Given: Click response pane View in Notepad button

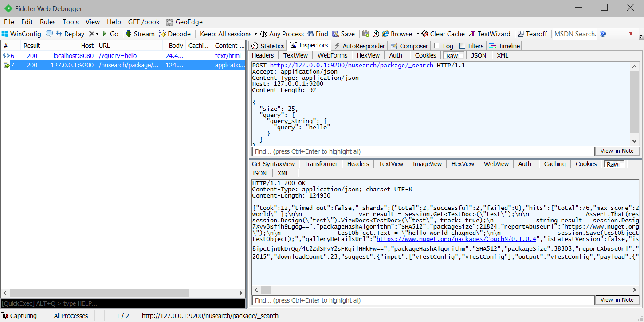Looking at the screenshot, I should coord(617,300).
